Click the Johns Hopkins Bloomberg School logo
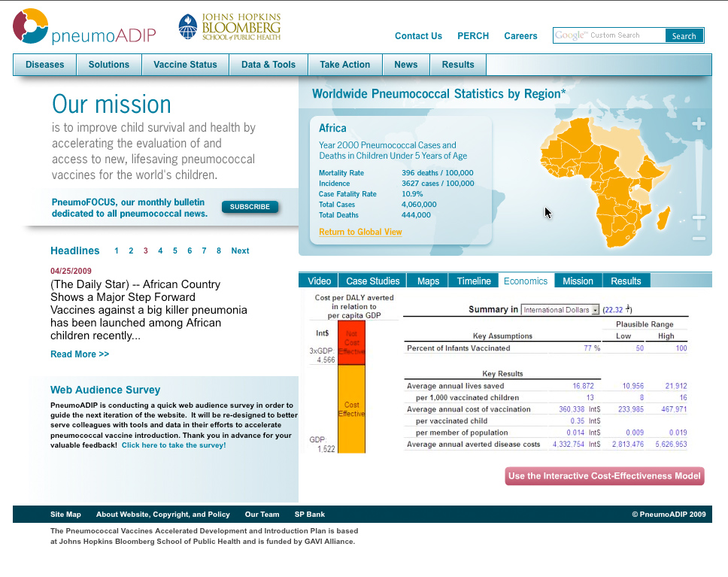The height and width of the screenshot is (577, 728). pyautogui.click(x=229, y=27)
